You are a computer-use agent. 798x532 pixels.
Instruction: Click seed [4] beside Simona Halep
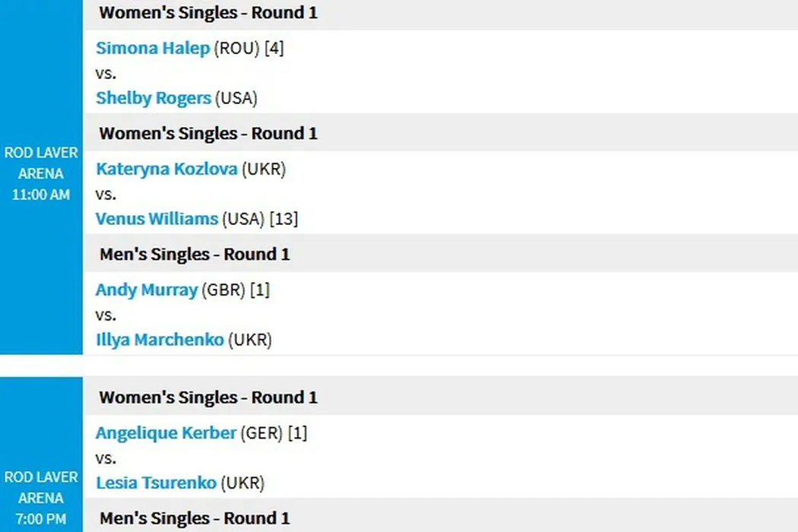coord(274,49)
